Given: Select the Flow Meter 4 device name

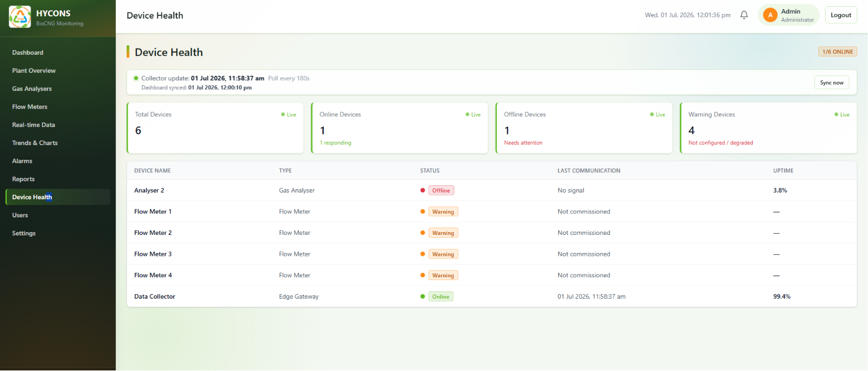Looking at the screenshot, I should tap(153, 275).
